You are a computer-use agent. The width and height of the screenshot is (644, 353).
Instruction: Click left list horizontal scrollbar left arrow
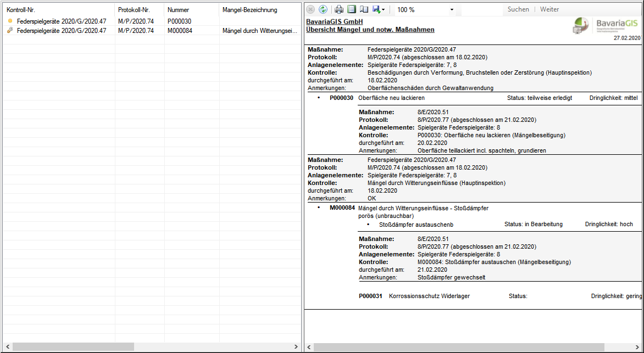(8, 347)
